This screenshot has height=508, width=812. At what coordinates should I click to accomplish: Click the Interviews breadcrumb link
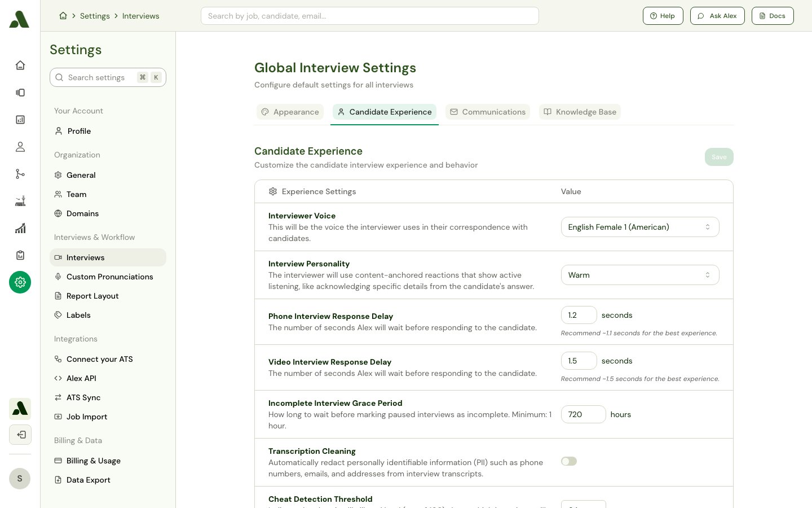(x=141, y=16)
